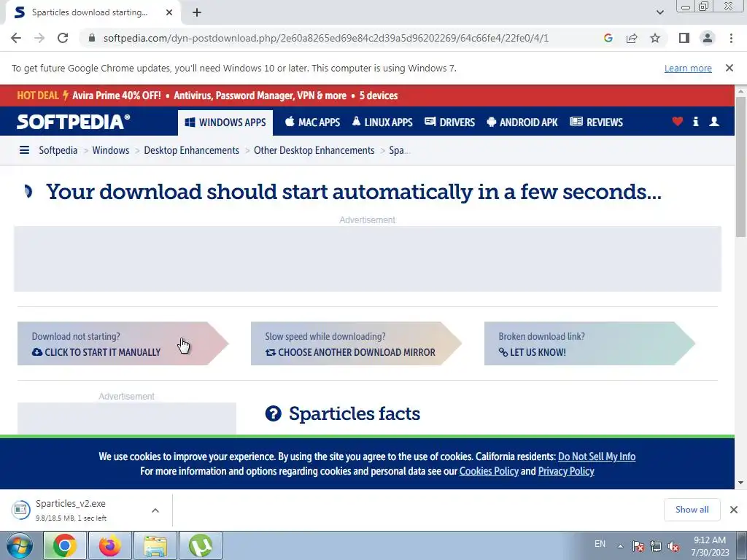Open the Cookies Policy link
This screenshot has height=560, width=747.
click(x=489, y=472)
